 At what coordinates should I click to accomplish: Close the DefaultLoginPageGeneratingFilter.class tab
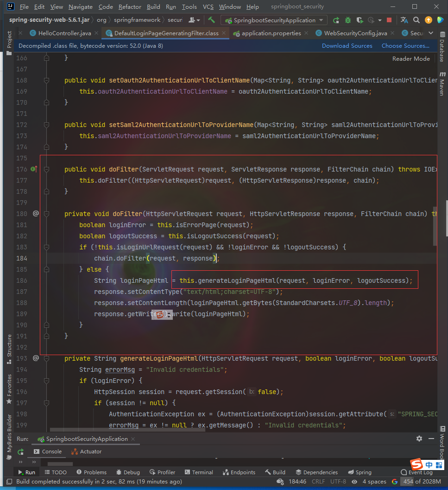[224, 33]
